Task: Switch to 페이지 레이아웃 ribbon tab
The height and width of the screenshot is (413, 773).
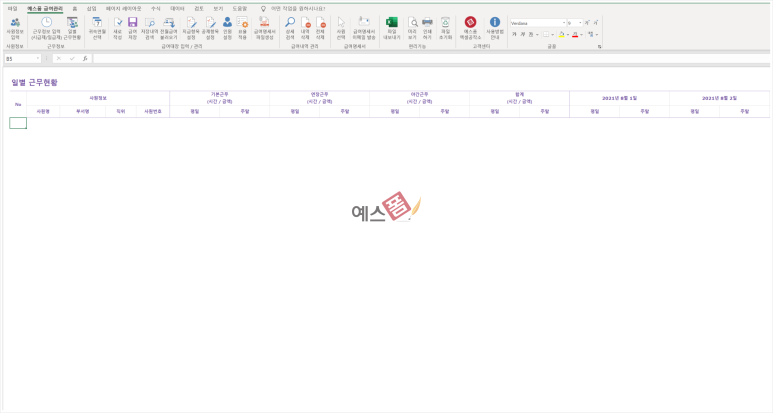Action: click(123, 8)
